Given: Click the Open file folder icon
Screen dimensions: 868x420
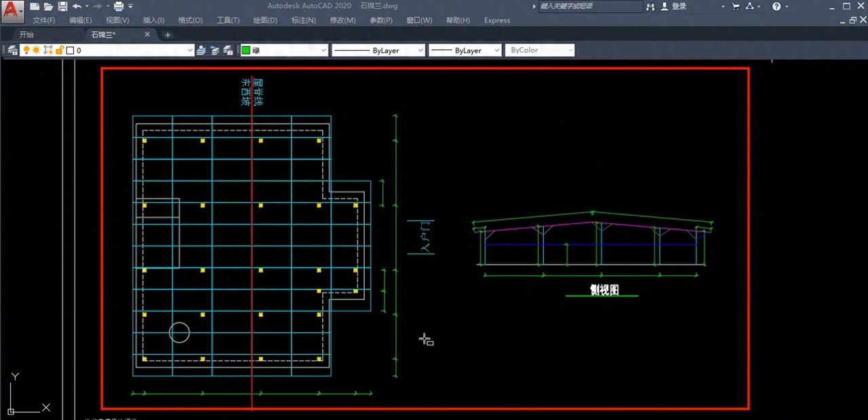Looking at the screenshot, I should pos(48,6).
